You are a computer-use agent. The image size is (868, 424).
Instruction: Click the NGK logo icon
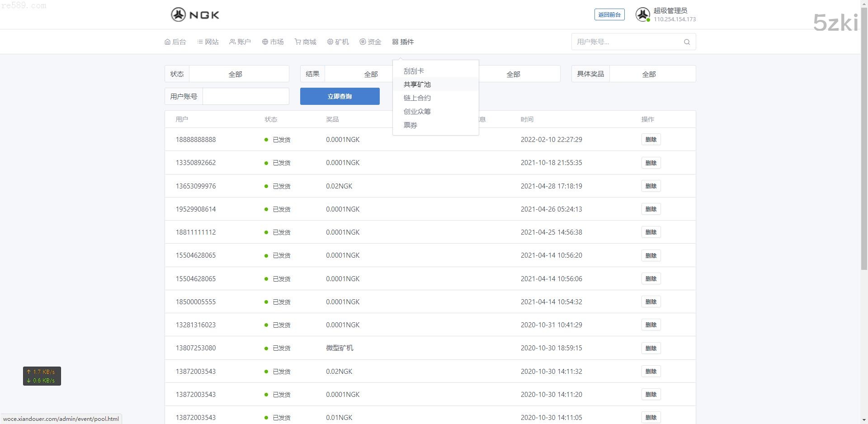click(x=178, y=14)
